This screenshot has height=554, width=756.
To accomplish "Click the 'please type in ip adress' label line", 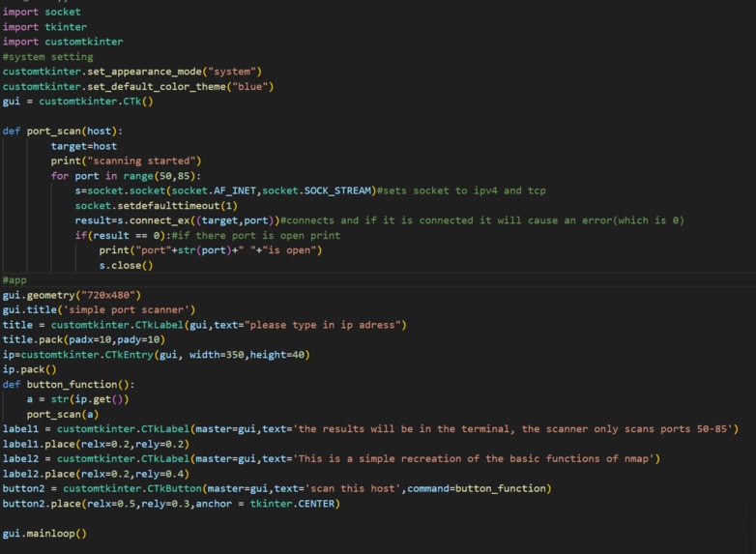I will 204,325.
